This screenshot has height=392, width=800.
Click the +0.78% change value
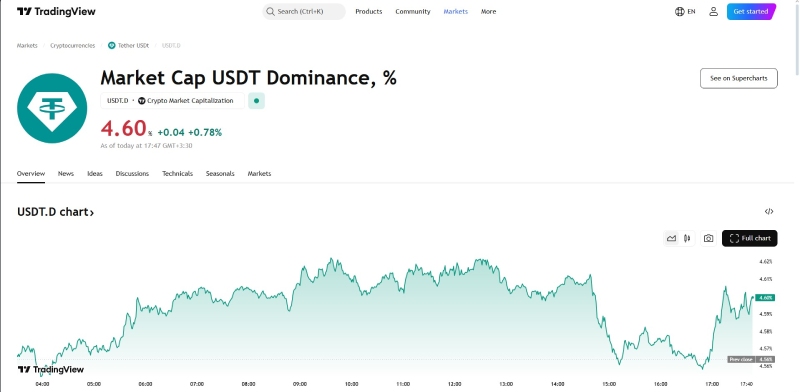click(x=205, y=133)
